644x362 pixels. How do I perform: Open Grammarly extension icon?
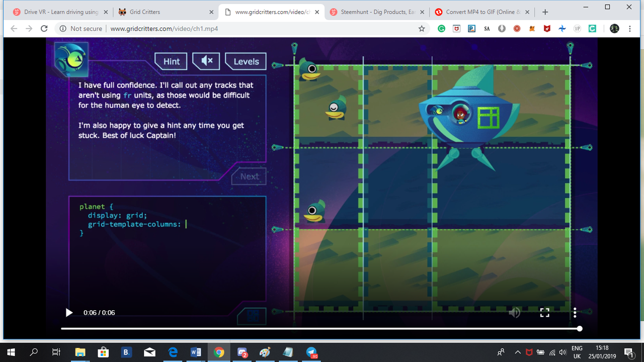point(441,29)
